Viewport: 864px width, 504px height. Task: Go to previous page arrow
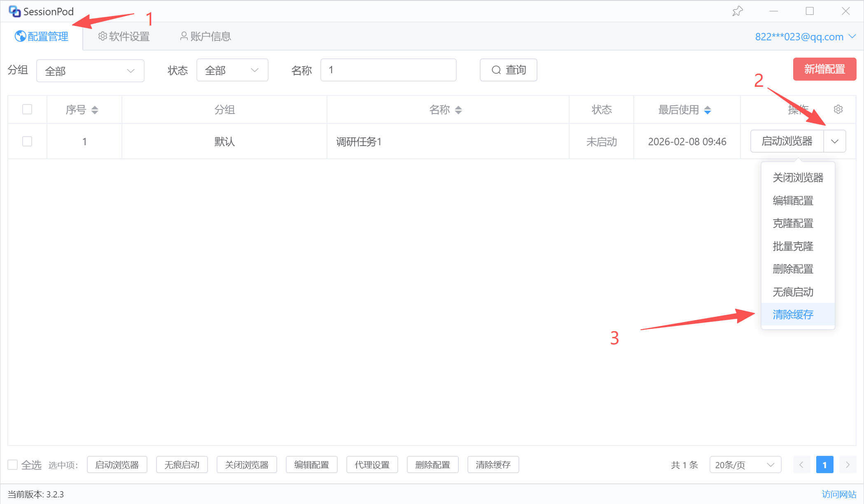pos(801,465)
